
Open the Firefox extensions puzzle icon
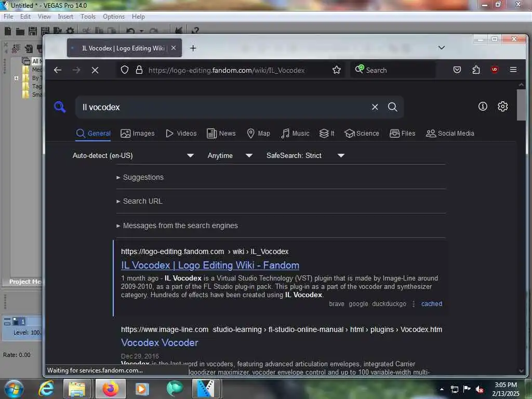coord(476,70)
